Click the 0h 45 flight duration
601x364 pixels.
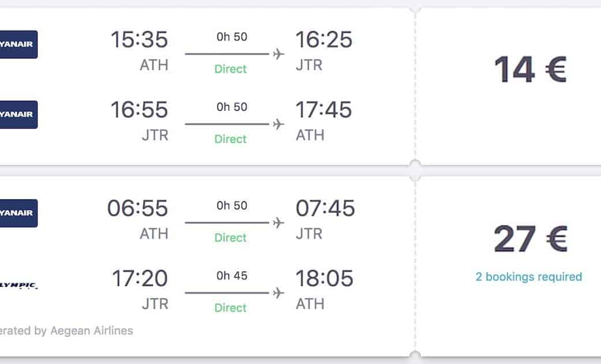(x=232, y=276)
